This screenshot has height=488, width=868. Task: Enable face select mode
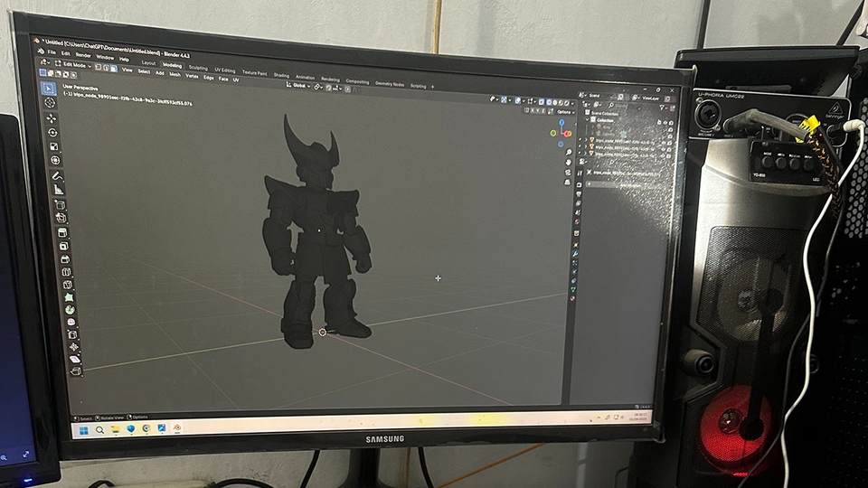tap(114, 69)
